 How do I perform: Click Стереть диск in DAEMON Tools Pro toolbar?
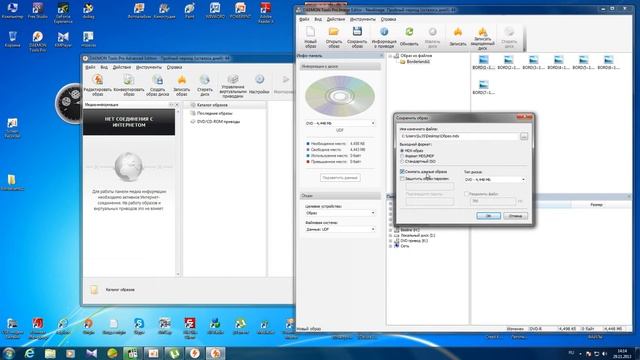204,85
